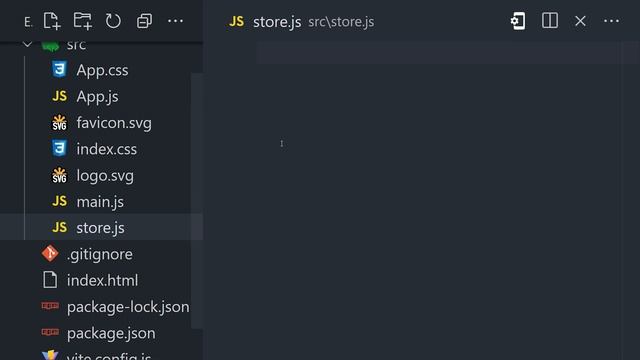Open changes icon in editor toolbar
Image resolution: width=640 pixels, height=360 pixels.
coord(518,21)
